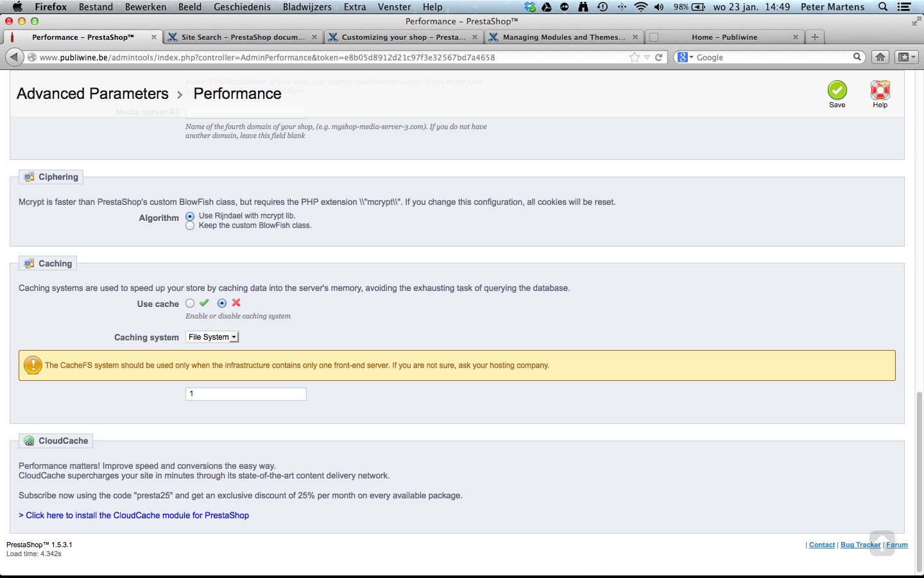Image resolution: width=924 pixels, height=578 pixels.
Task: Open the Forum footer link
Action: point(897,545)
